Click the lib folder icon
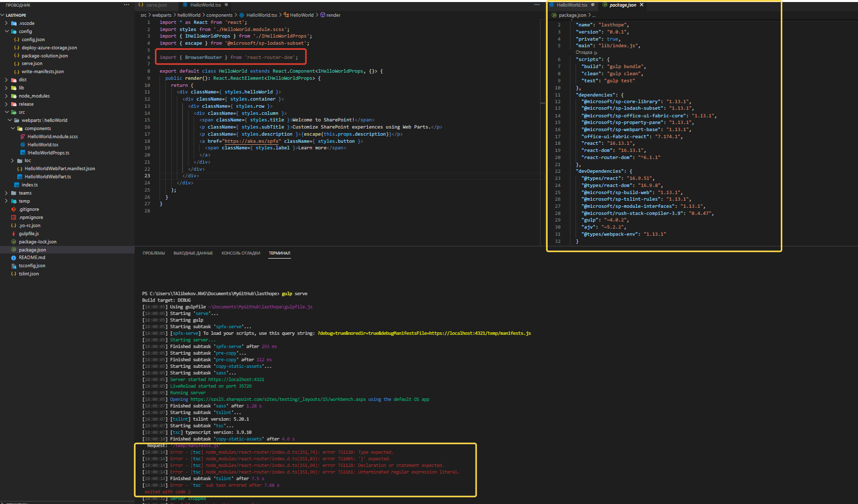Screen dimensions: 858x504 tap(14, 88)
